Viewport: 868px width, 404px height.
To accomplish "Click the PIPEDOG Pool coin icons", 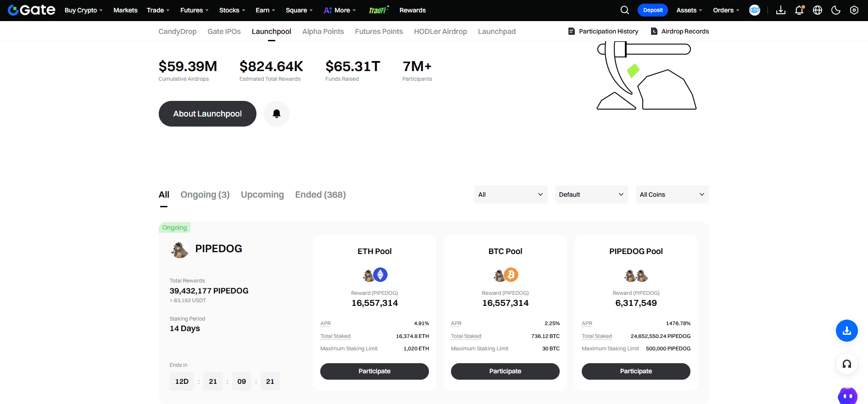I will click(636, 275).
